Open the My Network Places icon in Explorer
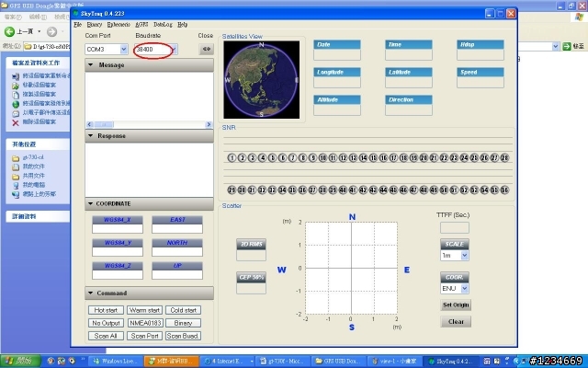The width and height of the screenshot is (588, 368). (x=16, y=194)
